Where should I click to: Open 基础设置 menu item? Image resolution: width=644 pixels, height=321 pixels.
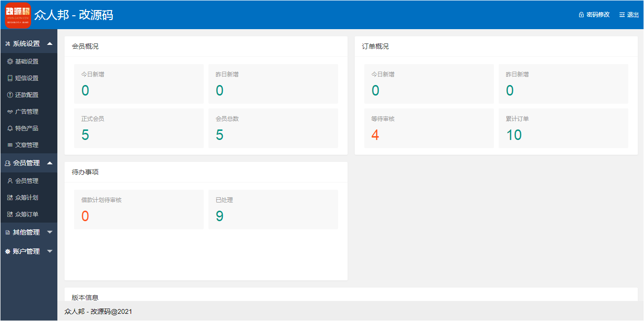point(29,62)
